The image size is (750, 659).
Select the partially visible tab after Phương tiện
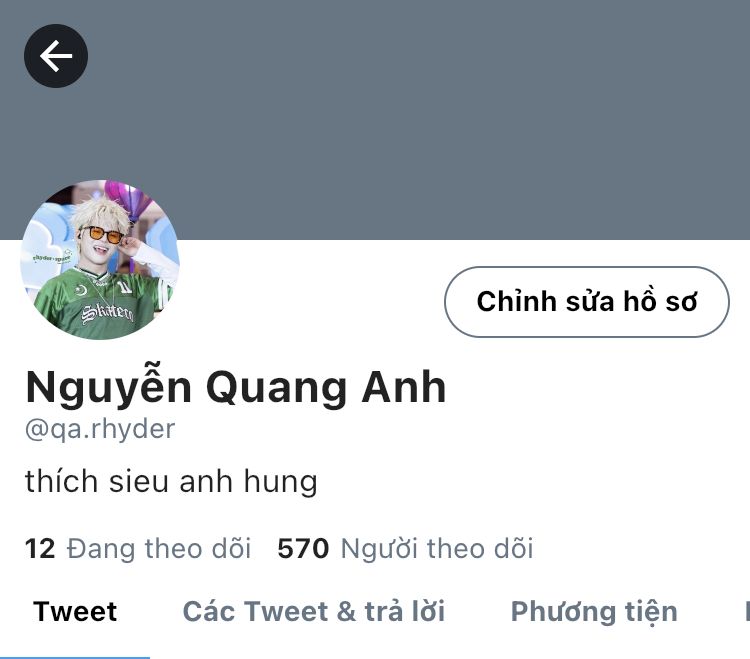point(746,612)
